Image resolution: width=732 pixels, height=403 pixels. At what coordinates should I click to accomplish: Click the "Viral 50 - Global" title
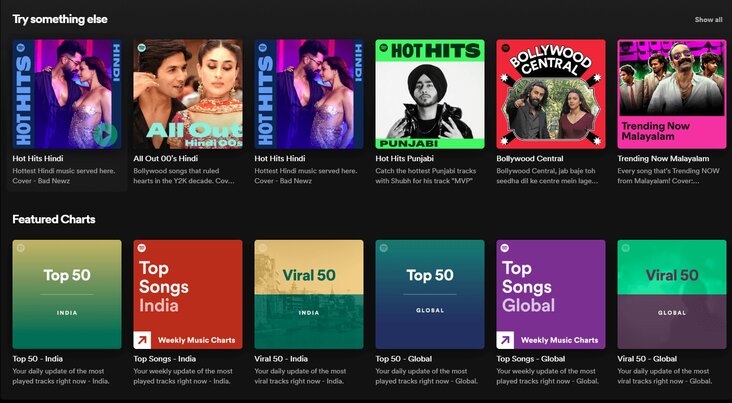pyautogui.click(x=647, y=359)
